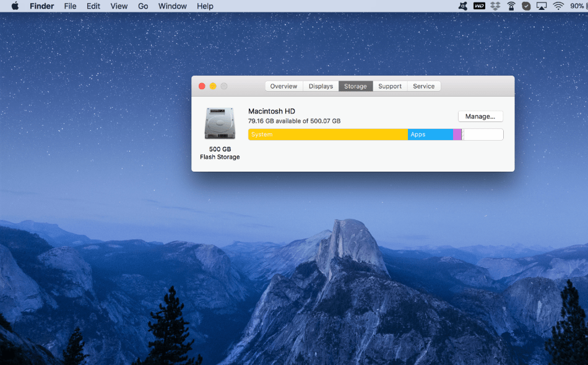588x365 pixels.
Task: Go to the Support tab
Action: 390,86
